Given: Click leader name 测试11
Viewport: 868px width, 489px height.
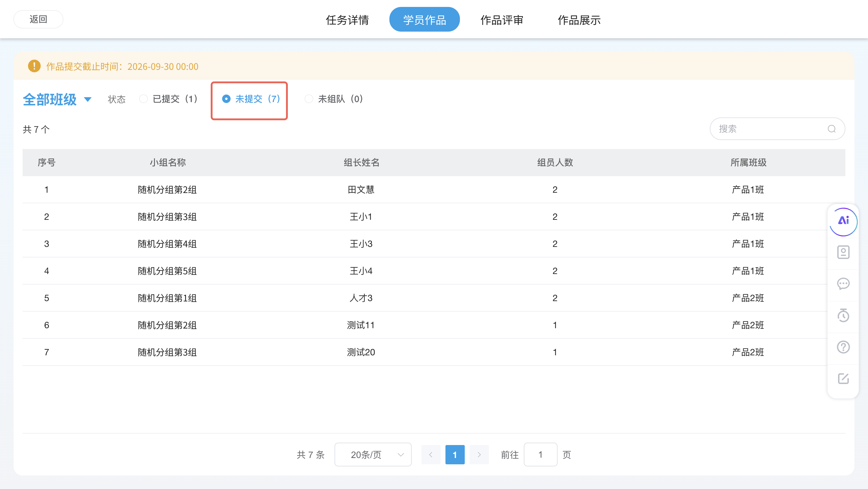Looking at the screenshot, I should pos(361,325).
